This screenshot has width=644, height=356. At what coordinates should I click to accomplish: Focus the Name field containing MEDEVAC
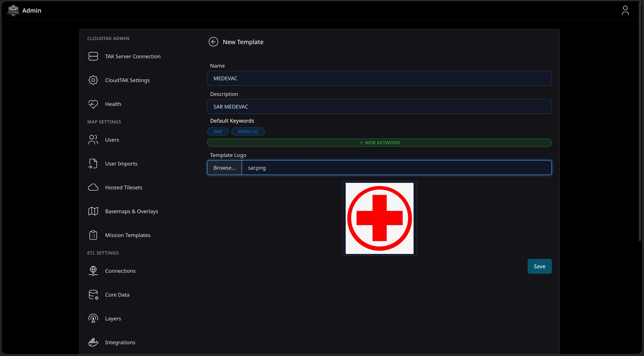(x=379, y=78)
